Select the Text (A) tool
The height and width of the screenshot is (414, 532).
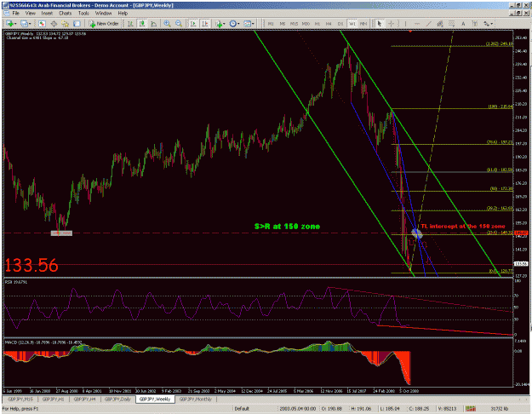click(463, 24)
